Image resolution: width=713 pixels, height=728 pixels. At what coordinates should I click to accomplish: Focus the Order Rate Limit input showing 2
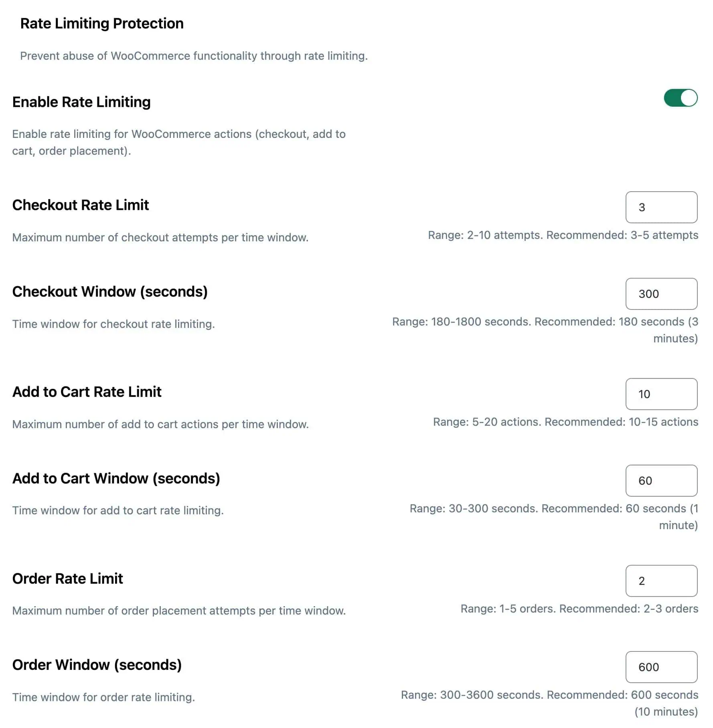coord(661,581)
